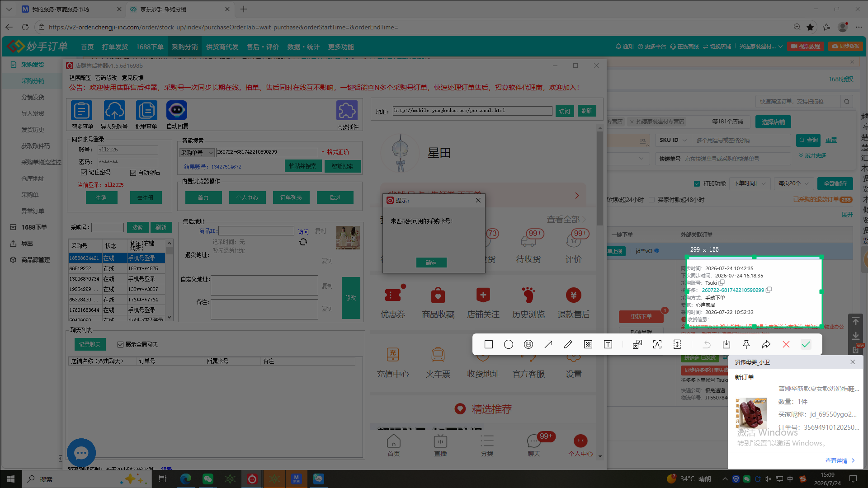The height and width of the screenshot is (488, 868).
Task: Open the SKU ID dropdown
Action: pyautogui.click(x=674, y=140)
